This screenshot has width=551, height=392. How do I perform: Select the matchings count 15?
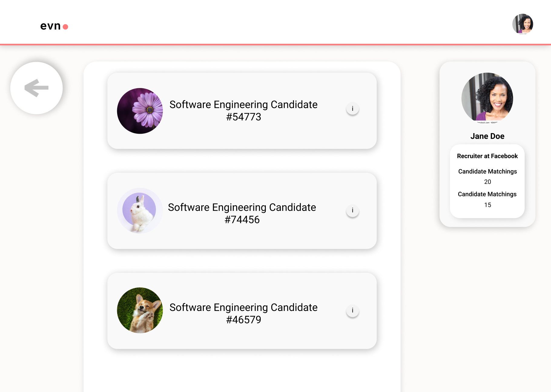pos(487,205)
